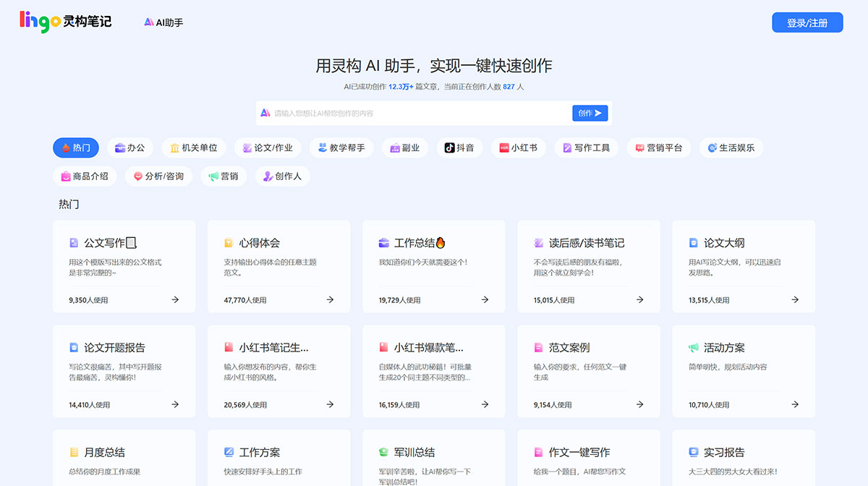Click the 创作 button next to search box
Viewport: 868px width, 486px height.
pos(590,113)
